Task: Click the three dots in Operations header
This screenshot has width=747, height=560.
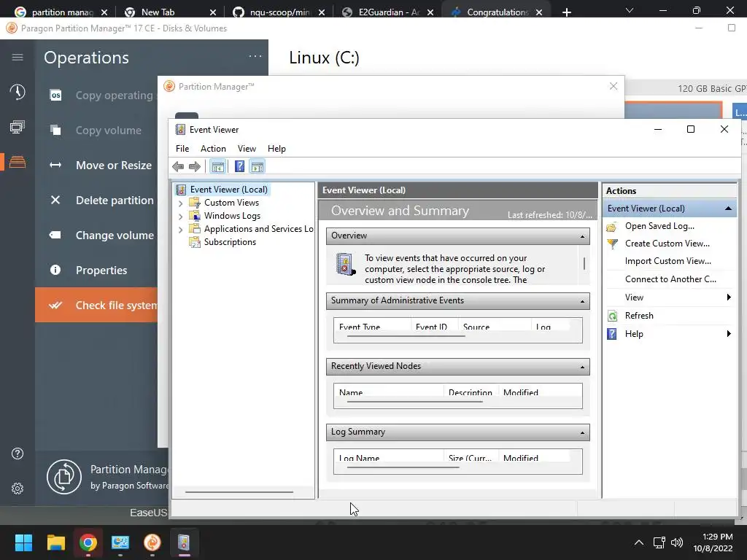Action: tap(255, 57)
